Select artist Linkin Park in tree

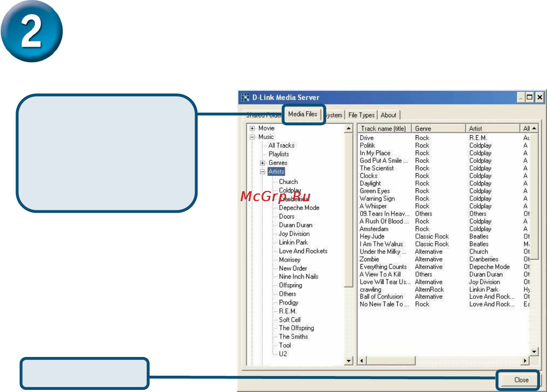294,243
